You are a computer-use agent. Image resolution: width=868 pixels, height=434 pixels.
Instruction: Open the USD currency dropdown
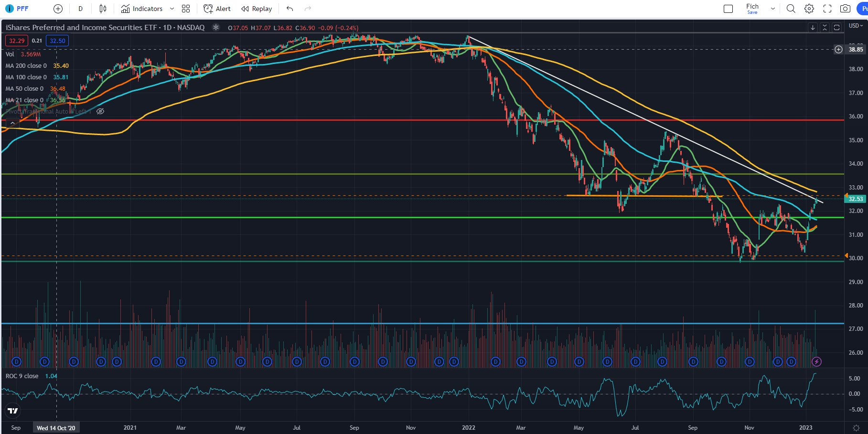856,26
